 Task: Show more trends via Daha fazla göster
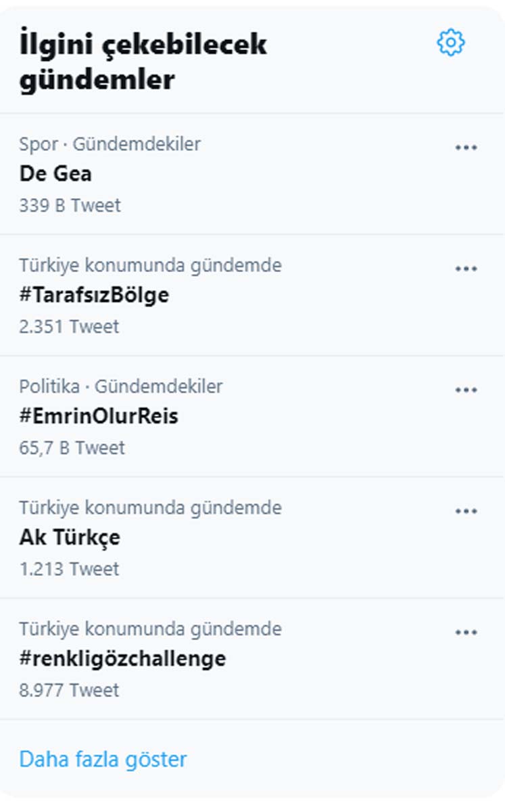point(101,759)
